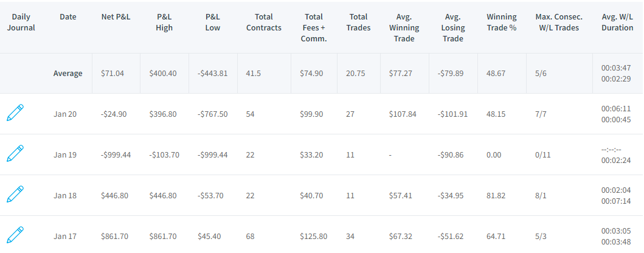Viewport: 644px width, 253px height.
Task: Sort by Avg. Winning Trade header
Action: tap(404, 28)
